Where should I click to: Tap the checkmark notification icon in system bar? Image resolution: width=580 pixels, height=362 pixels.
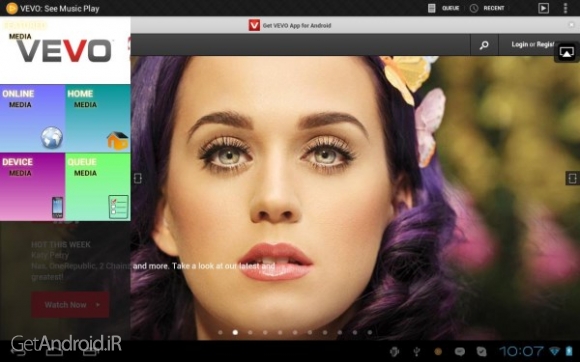(481, 351)
